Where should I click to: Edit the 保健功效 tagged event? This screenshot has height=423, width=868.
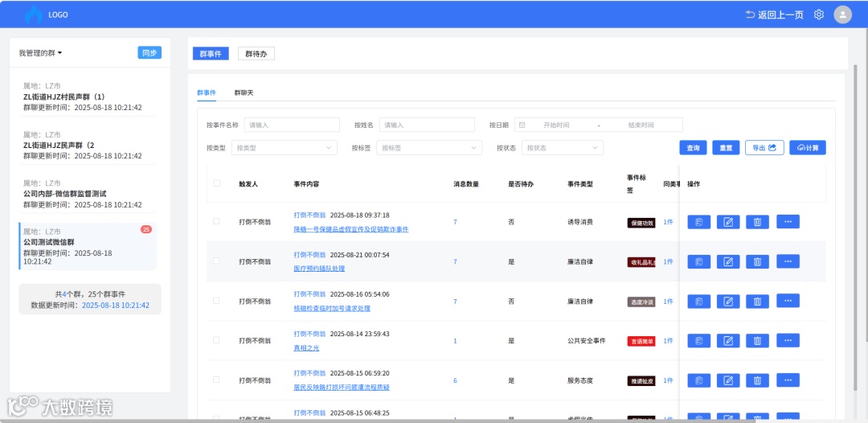click(728, 222)
